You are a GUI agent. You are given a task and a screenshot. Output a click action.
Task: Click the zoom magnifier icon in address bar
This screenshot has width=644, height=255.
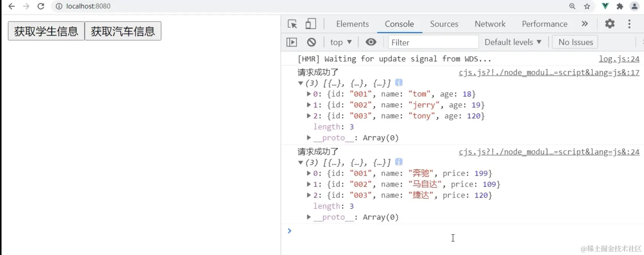coord(572,6)
